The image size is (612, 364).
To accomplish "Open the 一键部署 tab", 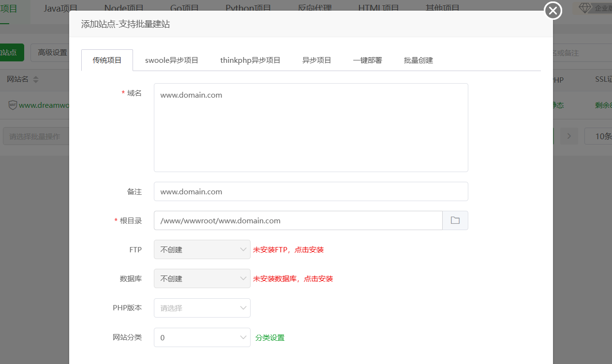I will click(x=367, y=60).
